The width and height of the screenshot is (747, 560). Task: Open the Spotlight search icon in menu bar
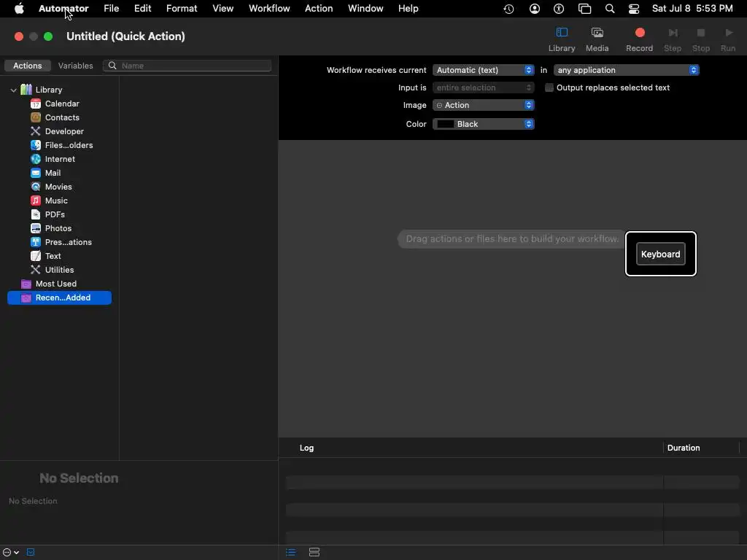tap(609, 9)
